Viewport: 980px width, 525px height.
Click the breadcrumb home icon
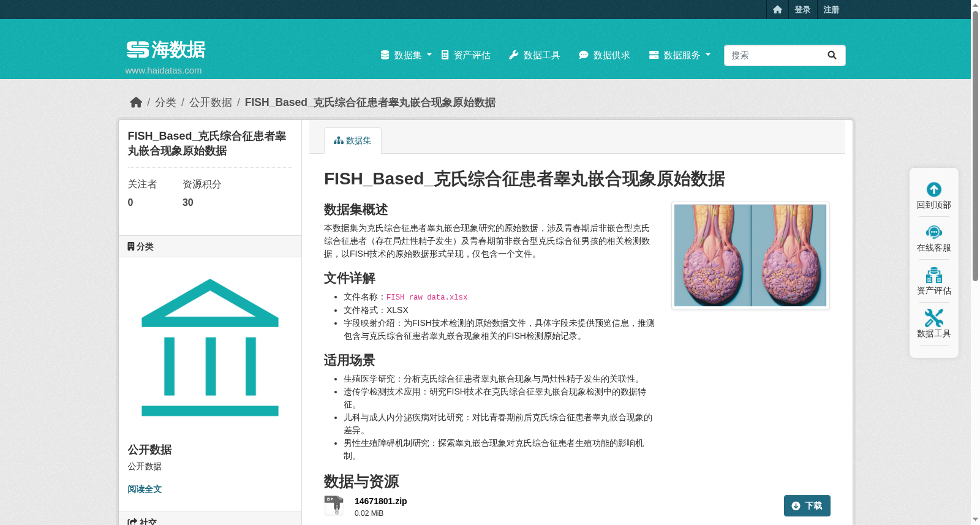point(136,102)
